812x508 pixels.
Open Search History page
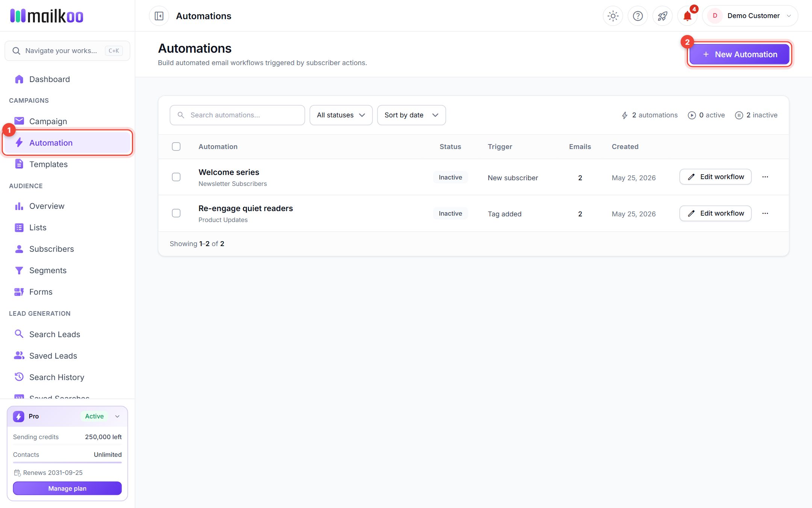pyautogui.click(x=67, y=377)
